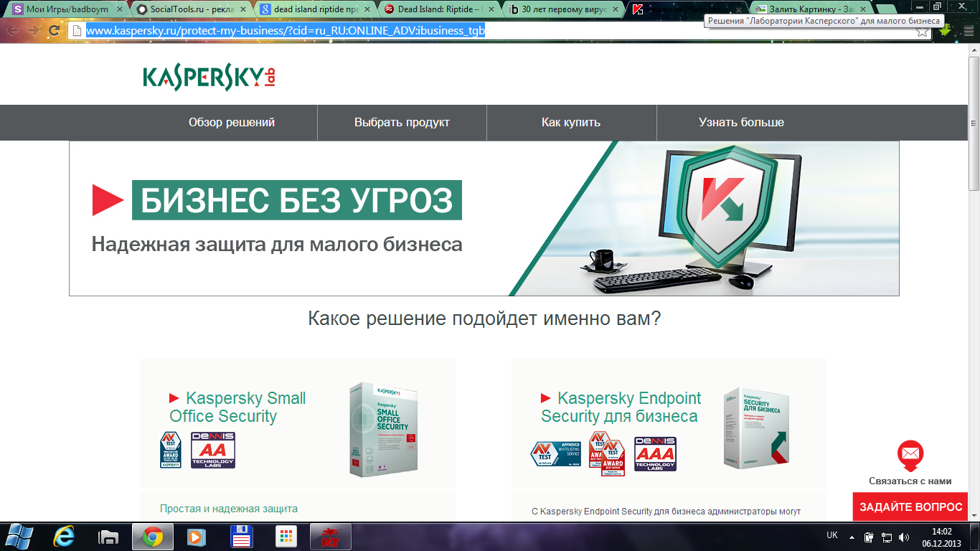Click the red triangle beside БИЗНЕС БЕЗ УГРОЗ

108,199
